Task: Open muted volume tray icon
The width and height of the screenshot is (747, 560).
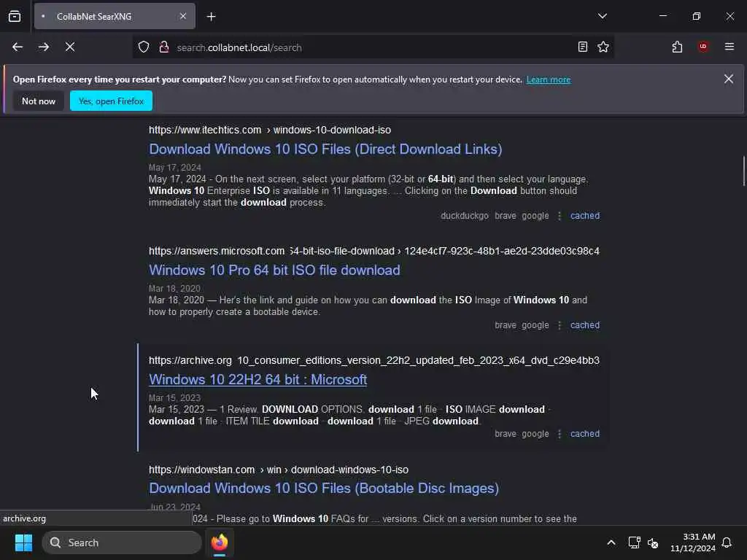Action: 653,542
